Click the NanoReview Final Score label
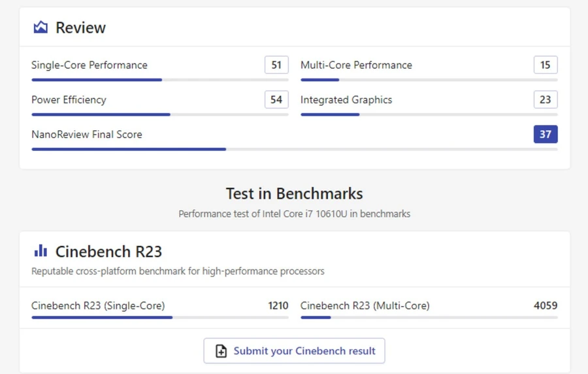 pos(87,134)
